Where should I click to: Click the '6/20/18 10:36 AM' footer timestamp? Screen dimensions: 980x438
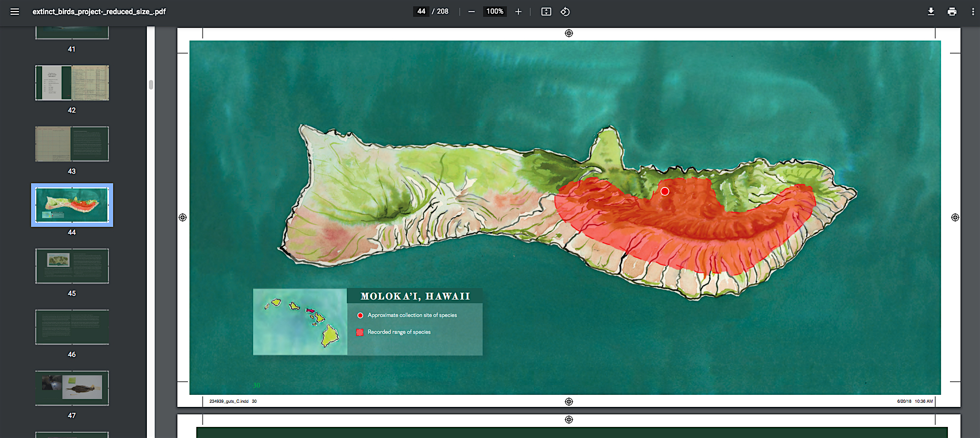pos(915,401)
